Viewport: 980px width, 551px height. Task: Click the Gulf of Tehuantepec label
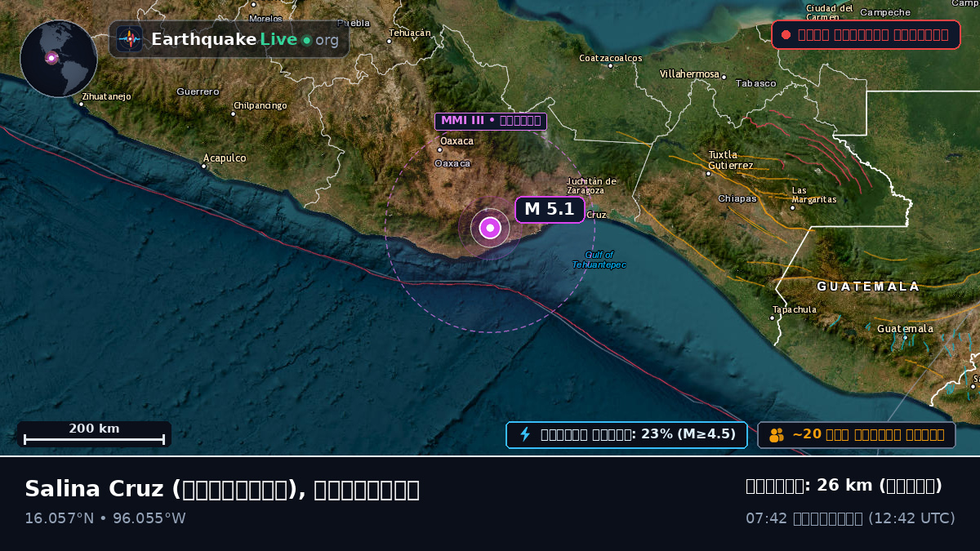[x=599, y=260]
